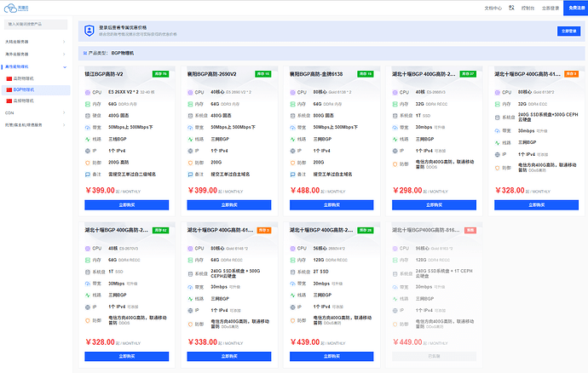Screen dimensions: 588x373
Task: Click the green stock badge on 镇江BGP高防-V2
Action: pos(160,74)
